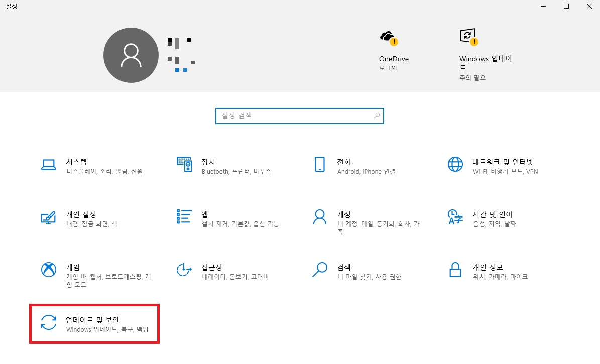Click Bluetooth, 프린터, 마우스 description
This screenshot has width=600, height=364.
pos(236,172)
